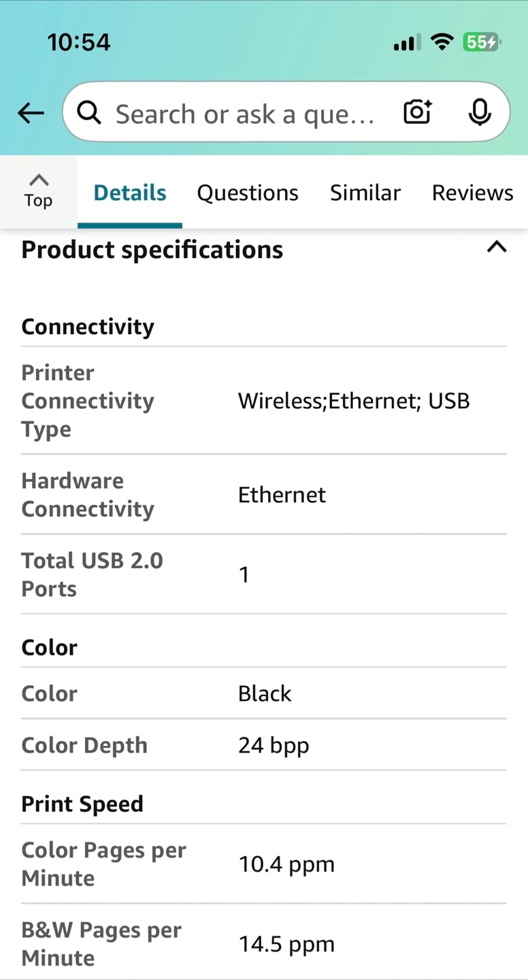Screen dimensions: 528x980
Task: Tap the Wireless;Ethernet; USB value
Action: click(354, 401)
